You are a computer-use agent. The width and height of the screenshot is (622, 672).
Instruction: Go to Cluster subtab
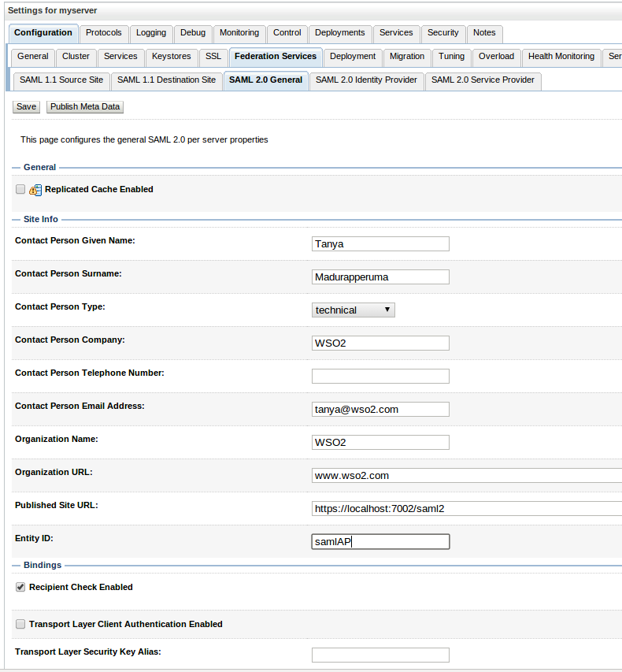click(x=76, y=57)
